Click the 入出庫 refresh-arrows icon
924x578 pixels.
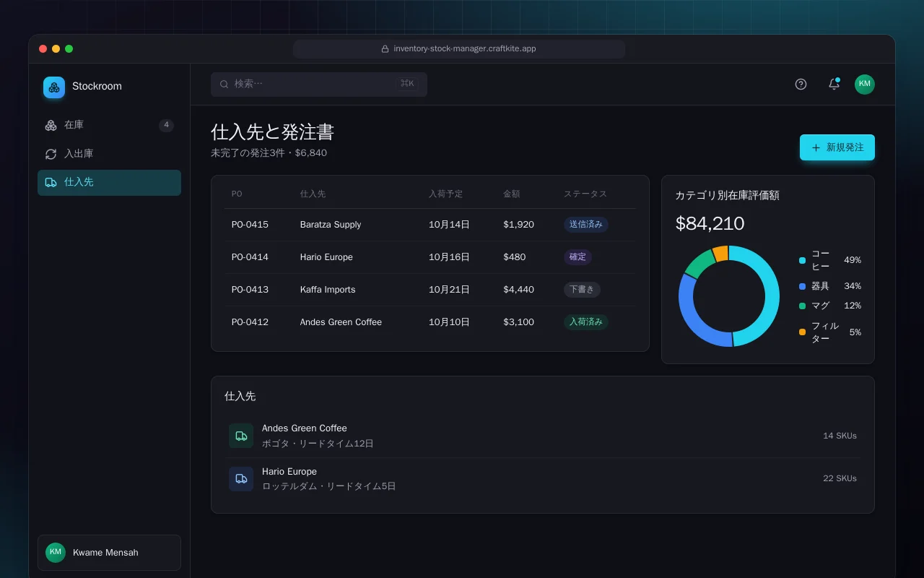tap(51, 154)
